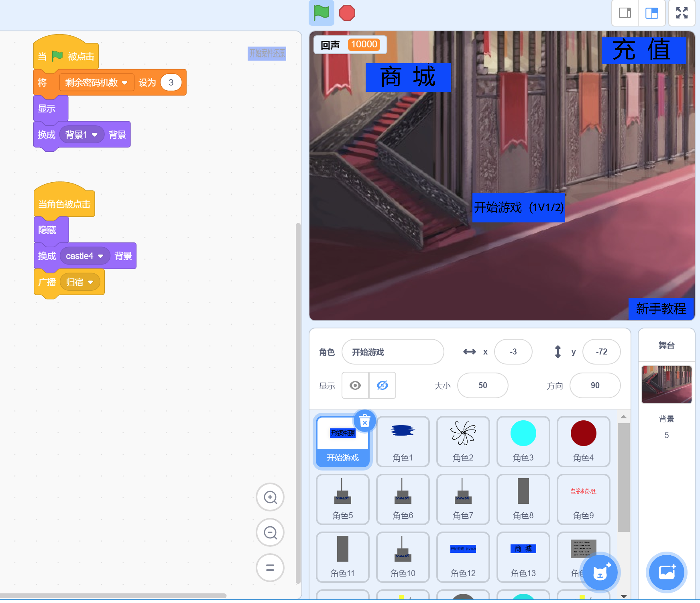700x603 pixels.
Task: Click the 商 城 button on stage
Action: (408, 77)
